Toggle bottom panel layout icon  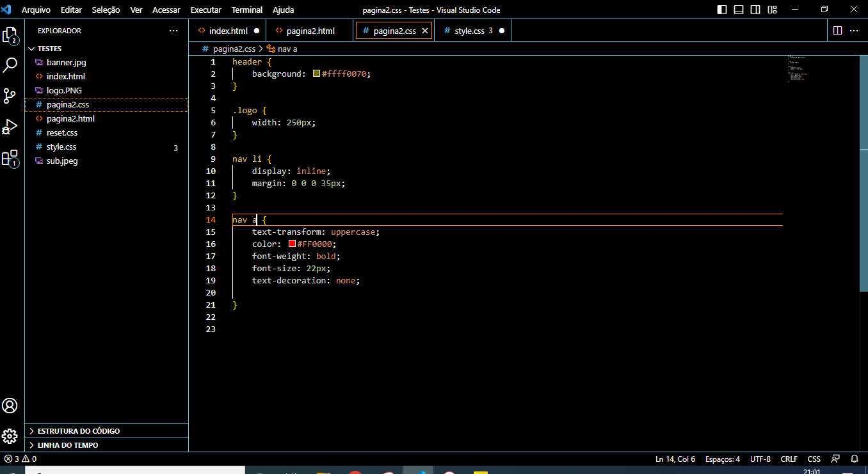[x=739, y=10]
